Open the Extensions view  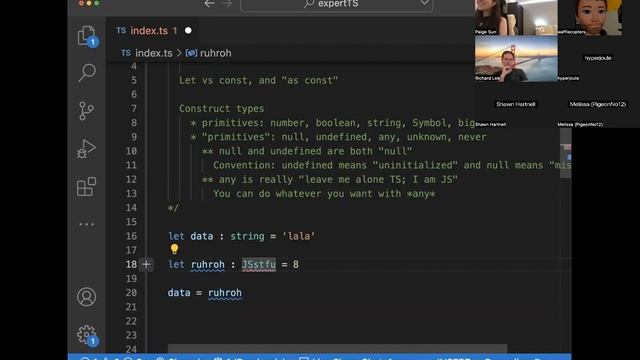click(x=86, y=187)
